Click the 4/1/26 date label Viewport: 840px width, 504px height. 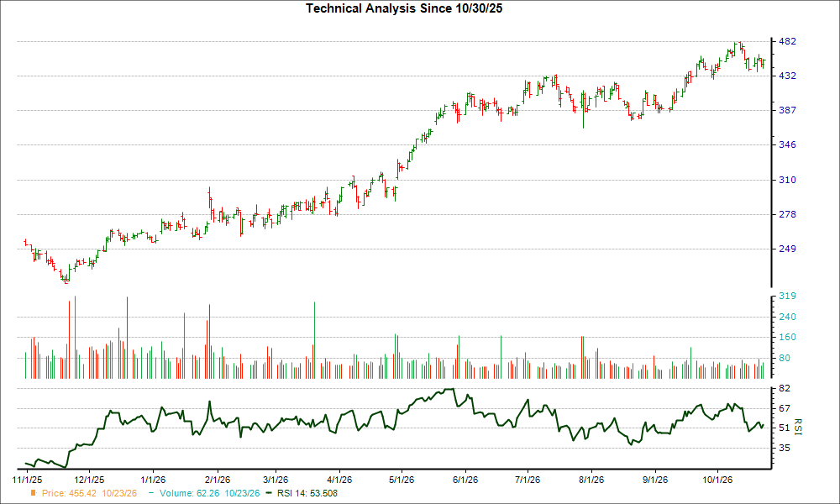coord(339,480)
